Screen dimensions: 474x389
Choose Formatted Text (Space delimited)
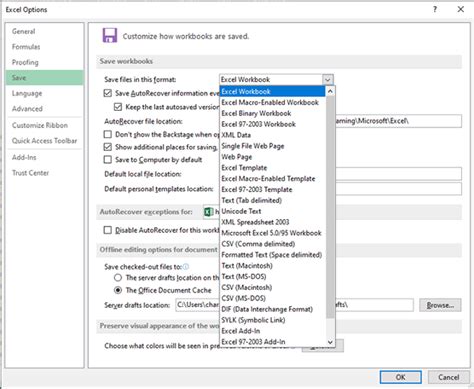(x=272, y=255)
